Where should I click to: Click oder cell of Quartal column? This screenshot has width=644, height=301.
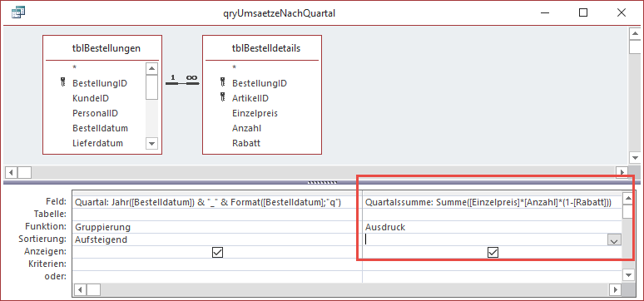(x=217, y=276)
